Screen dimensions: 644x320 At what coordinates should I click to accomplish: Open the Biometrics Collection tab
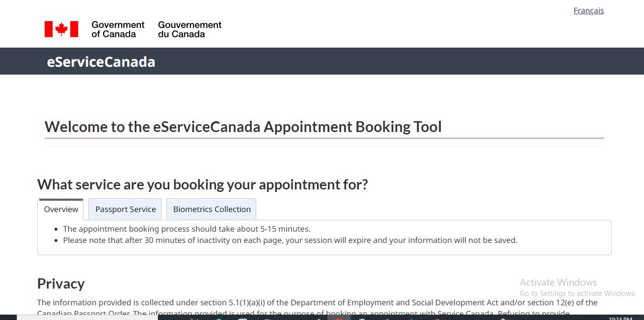tap(211, 209)
